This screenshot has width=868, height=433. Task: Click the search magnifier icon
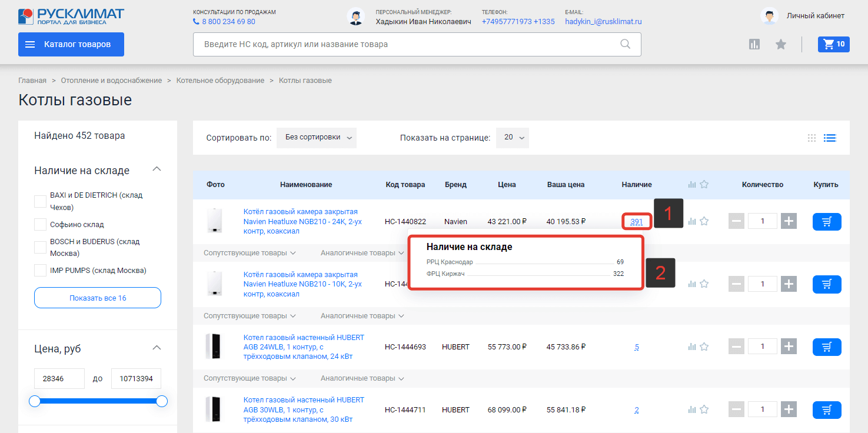coord(626,44)
